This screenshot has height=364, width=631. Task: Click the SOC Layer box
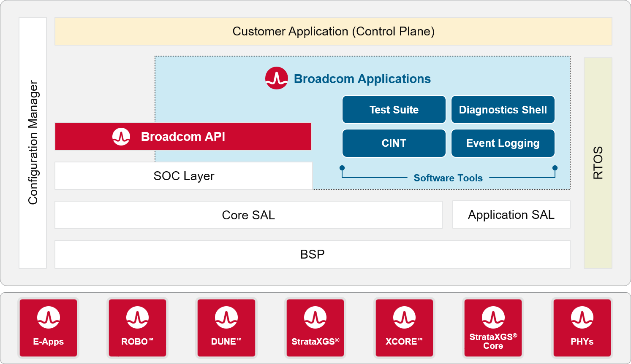(184, 176)
